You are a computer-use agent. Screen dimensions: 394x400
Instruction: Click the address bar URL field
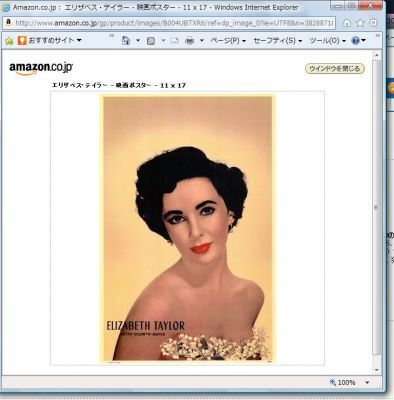169,23
